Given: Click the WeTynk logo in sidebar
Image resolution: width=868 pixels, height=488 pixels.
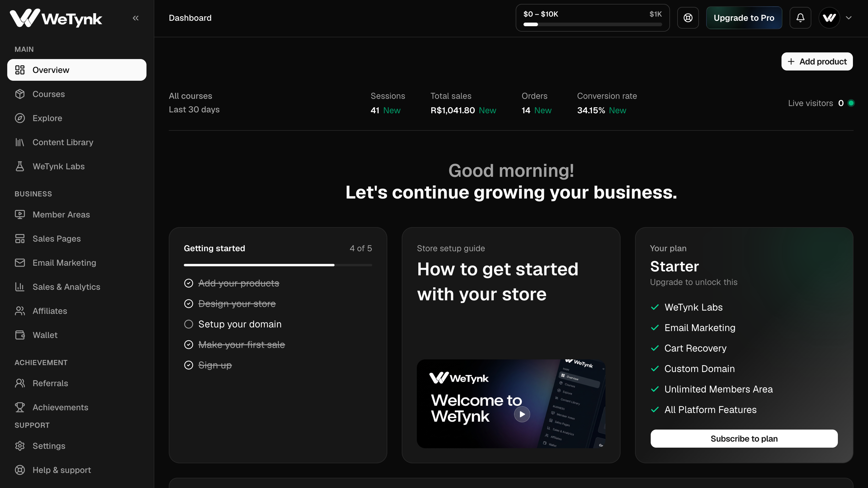Looking at the screenshot, I should [55, 18].
